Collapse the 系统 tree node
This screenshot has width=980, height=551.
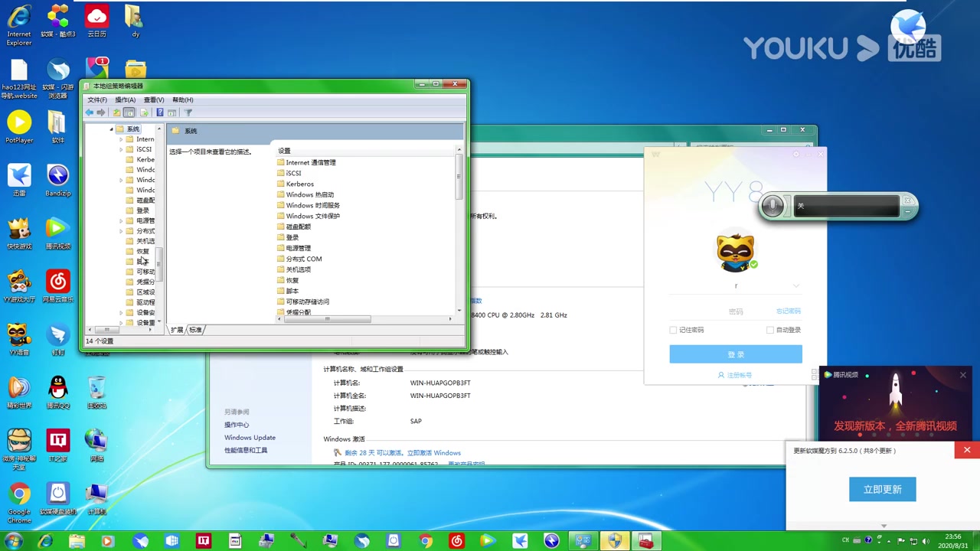(x=112, y=129)
